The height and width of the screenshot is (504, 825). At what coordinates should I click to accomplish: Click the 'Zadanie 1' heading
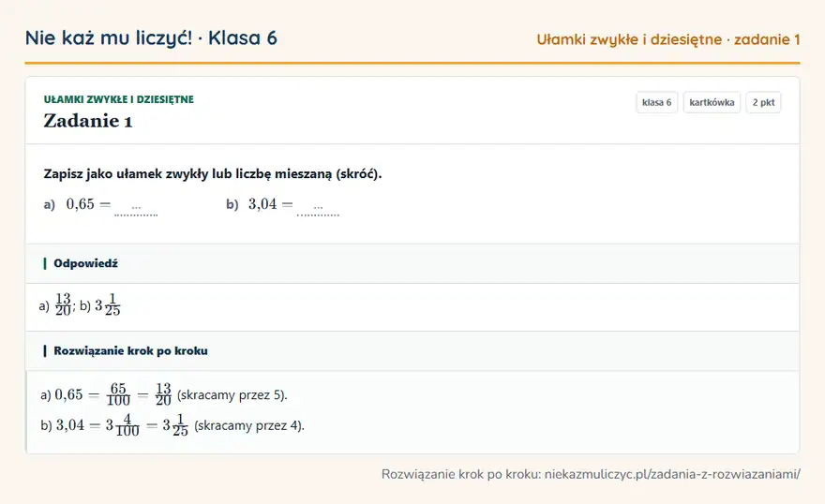click(x=88, y=121)
